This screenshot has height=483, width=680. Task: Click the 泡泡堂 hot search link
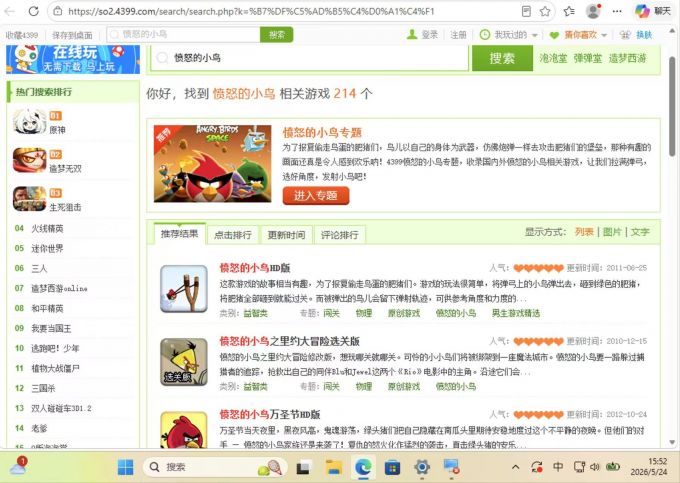coord(553,58)
